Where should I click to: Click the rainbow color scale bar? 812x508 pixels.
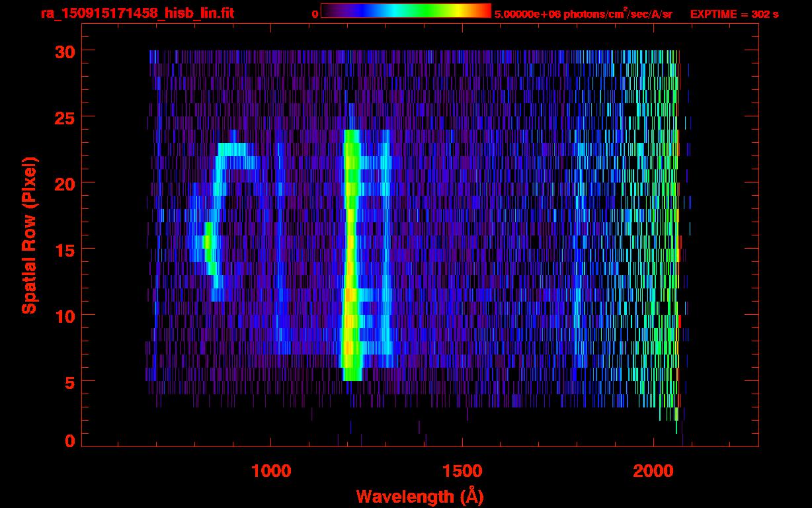tap(406, 11)
